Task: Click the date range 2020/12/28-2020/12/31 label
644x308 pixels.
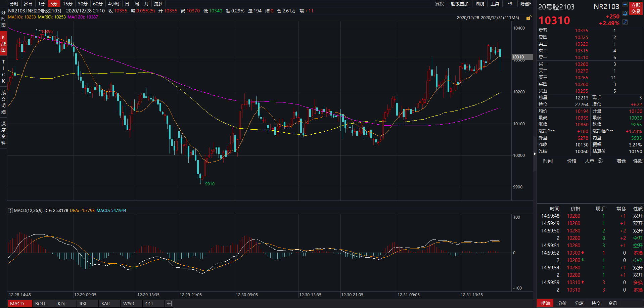Action: [488, 18]
